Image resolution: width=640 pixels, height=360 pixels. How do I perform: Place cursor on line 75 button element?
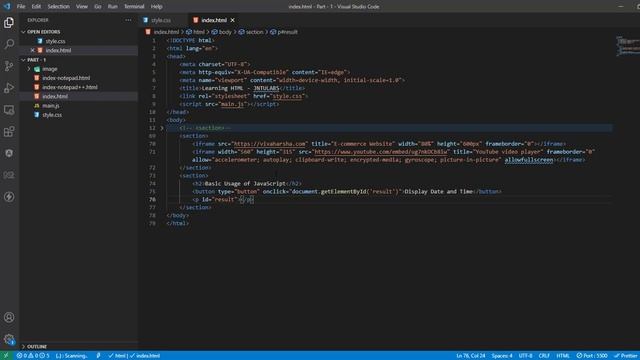point(347,192)
